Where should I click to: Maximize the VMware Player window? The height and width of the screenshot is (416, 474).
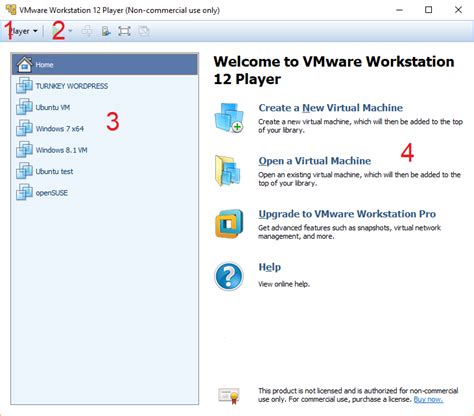click(x=429, y=10)
